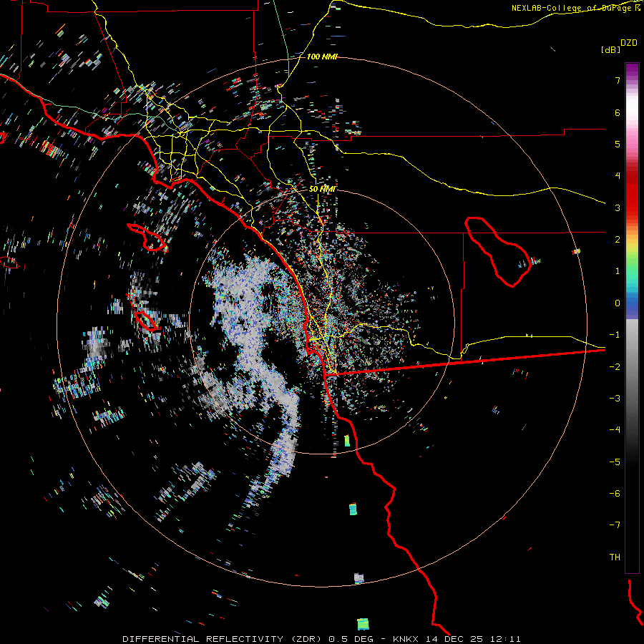Click the -1 value on color scale

pos(615,335)
